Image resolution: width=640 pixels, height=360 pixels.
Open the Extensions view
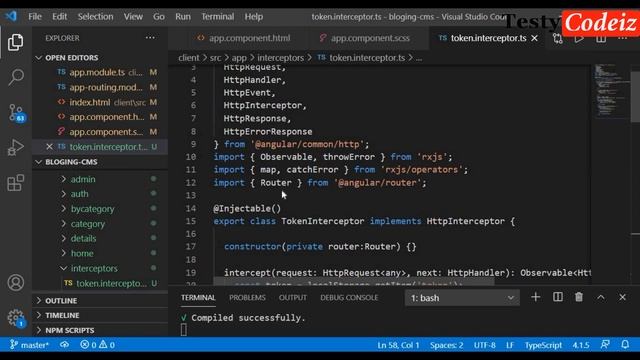pyautogui.click(x=16, y=182)
